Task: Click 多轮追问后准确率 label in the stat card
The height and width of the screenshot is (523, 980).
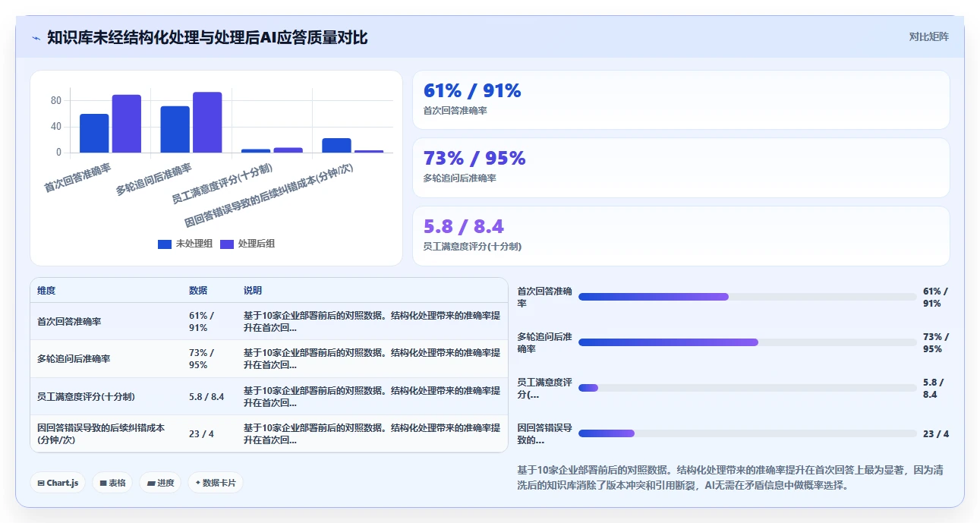Action: (x=460, y=178)
